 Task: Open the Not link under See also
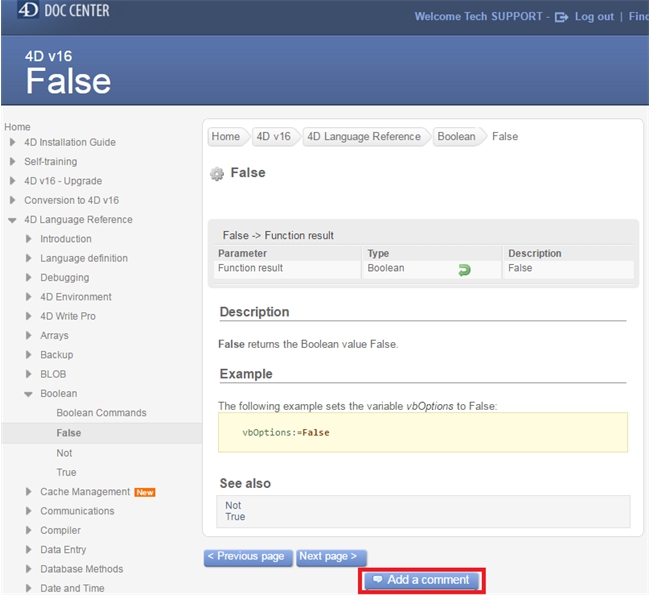click(x=233, y=505)
